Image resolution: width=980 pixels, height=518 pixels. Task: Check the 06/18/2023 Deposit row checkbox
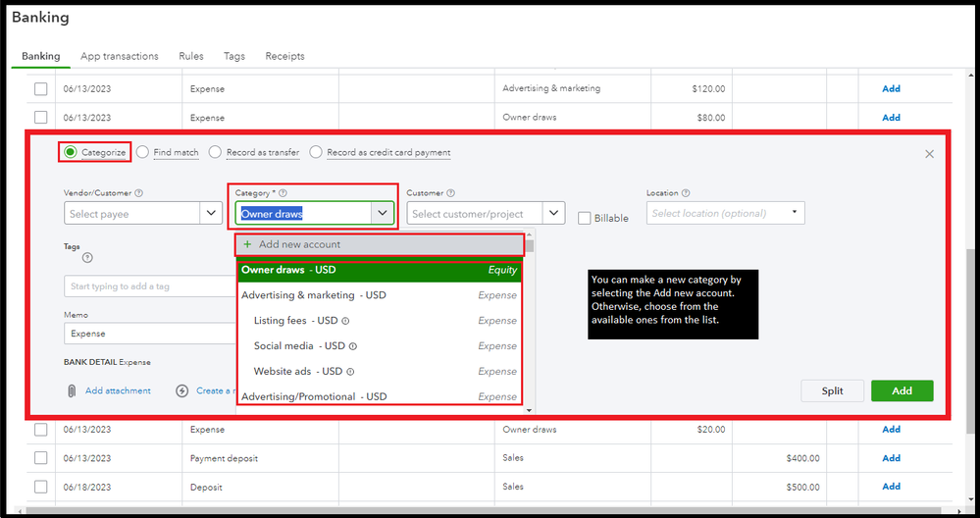[40, 487]
